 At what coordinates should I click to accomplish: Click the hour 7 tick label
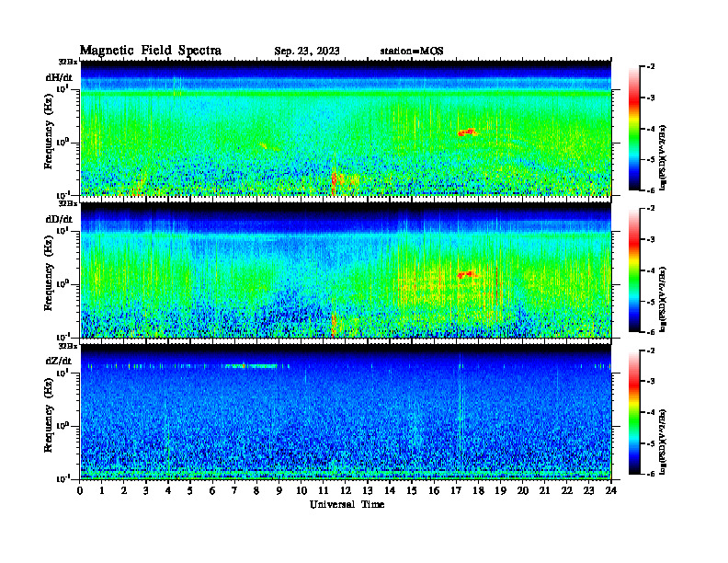point(234,490)
